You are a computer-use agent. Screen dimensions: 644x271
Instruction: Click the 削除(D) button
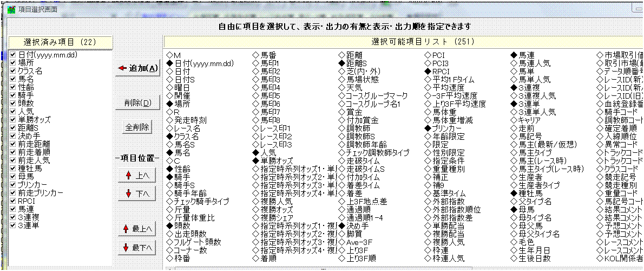[137, 102]
